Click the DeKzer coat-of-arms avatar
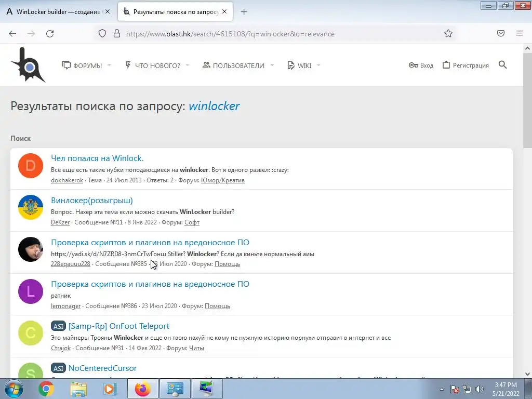The image size is (532, 399). pyautogui.click(x=31, y=207)
